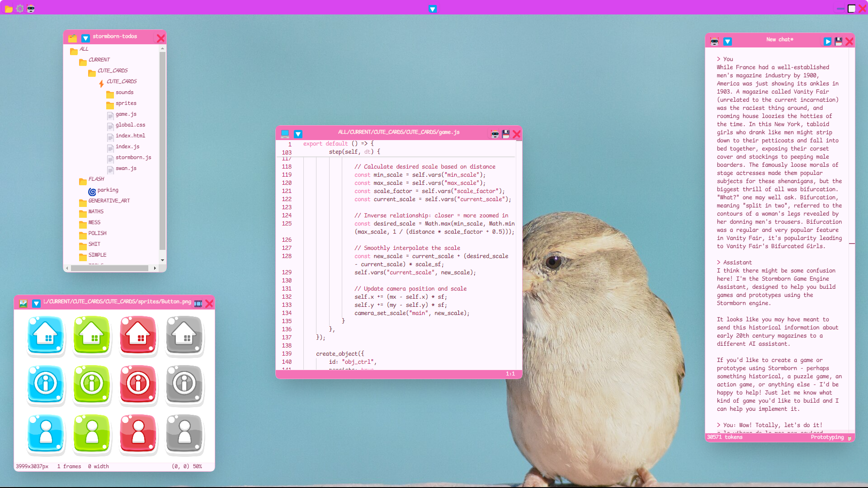Image resolution: width=868 pixels, height=488 pixels.
Task: Click the 50% zoom value in the sprite viewer
Action: click(198, 466)
